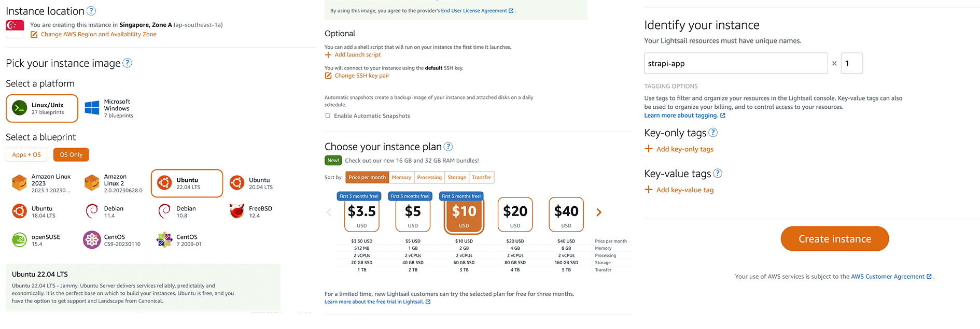Click the strapi-app instance name field
This screenshot has width=980, height=329.
[736, 63]
